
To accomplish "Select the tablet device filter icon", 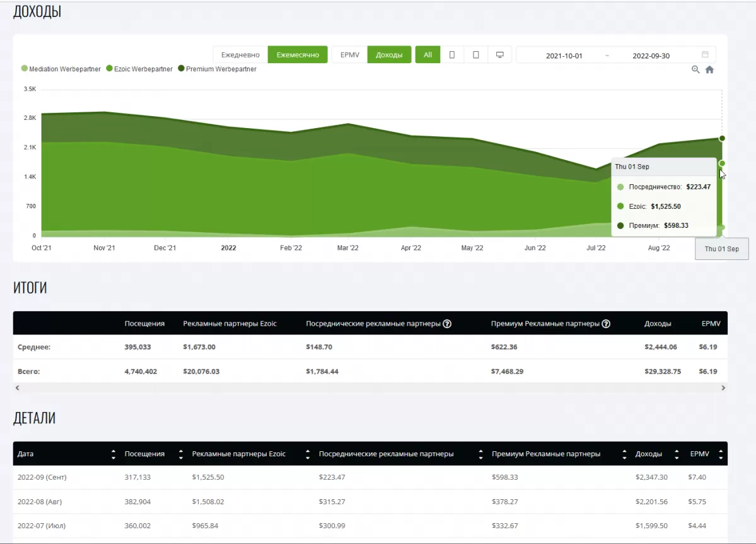I will (476, 55).
